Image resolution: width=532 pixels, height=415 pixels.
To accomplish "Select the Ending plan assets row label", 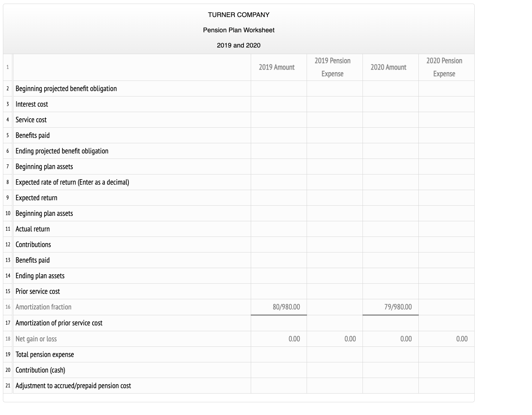I will coord(40,276).
